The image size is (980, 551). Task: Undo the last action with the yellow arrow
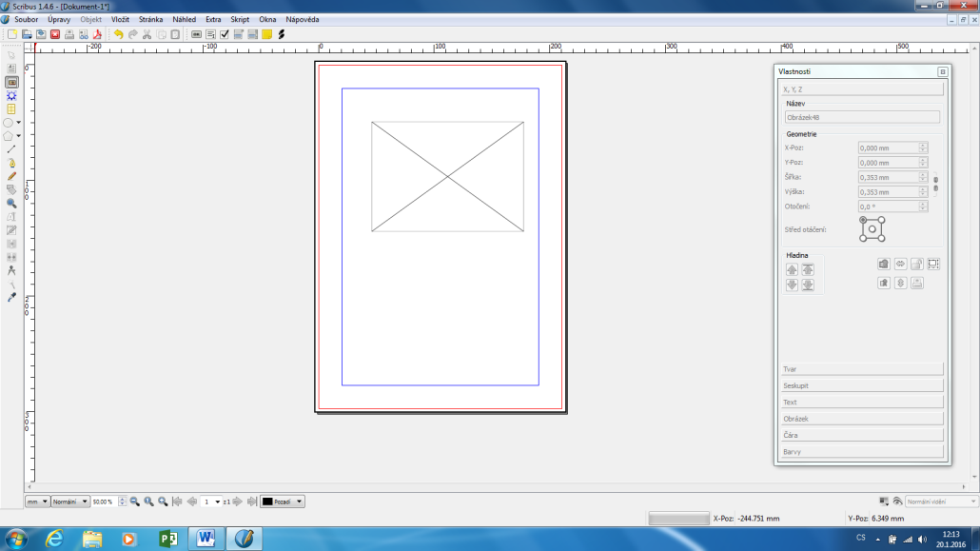118,34
